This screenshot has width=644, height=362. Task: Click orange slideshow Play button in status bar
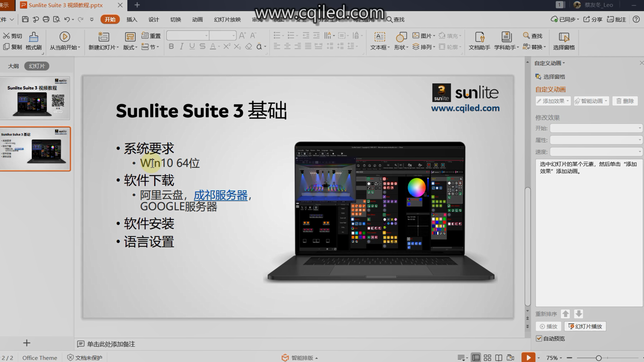point(528,357)
